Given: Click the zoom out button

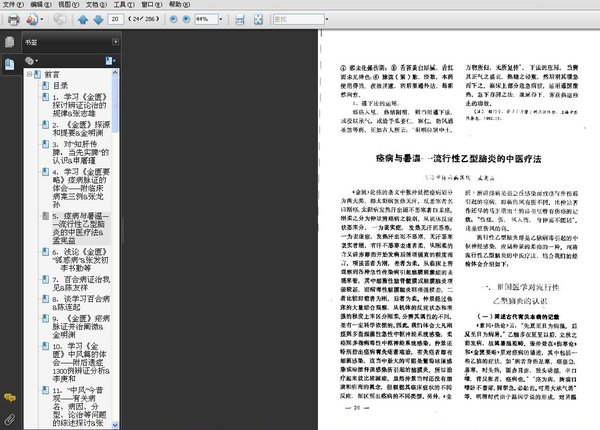Looking at the screenshot, I should coord(173,19).
